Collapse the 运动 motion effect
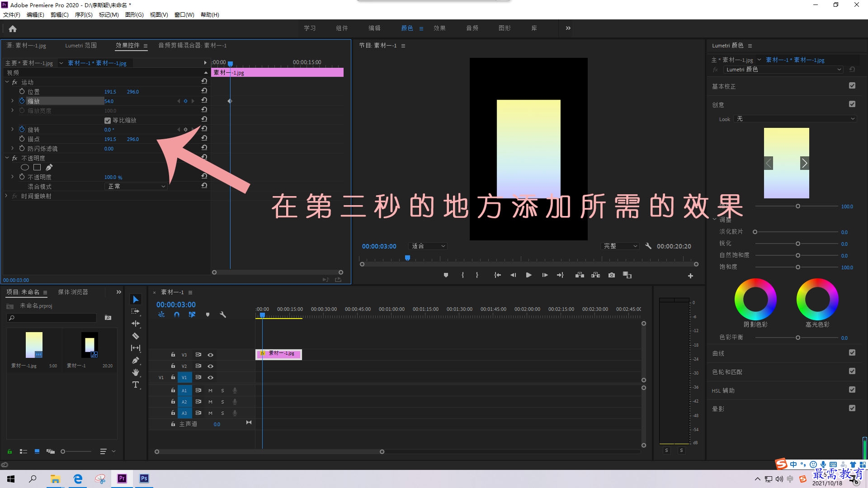The image size is (868, 488). coord(7,82)
